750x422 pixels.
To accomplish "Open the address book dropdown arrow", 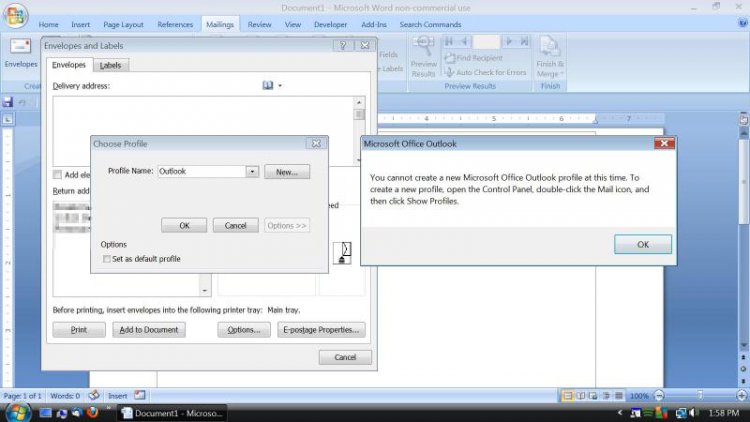I will click(280, 86).
